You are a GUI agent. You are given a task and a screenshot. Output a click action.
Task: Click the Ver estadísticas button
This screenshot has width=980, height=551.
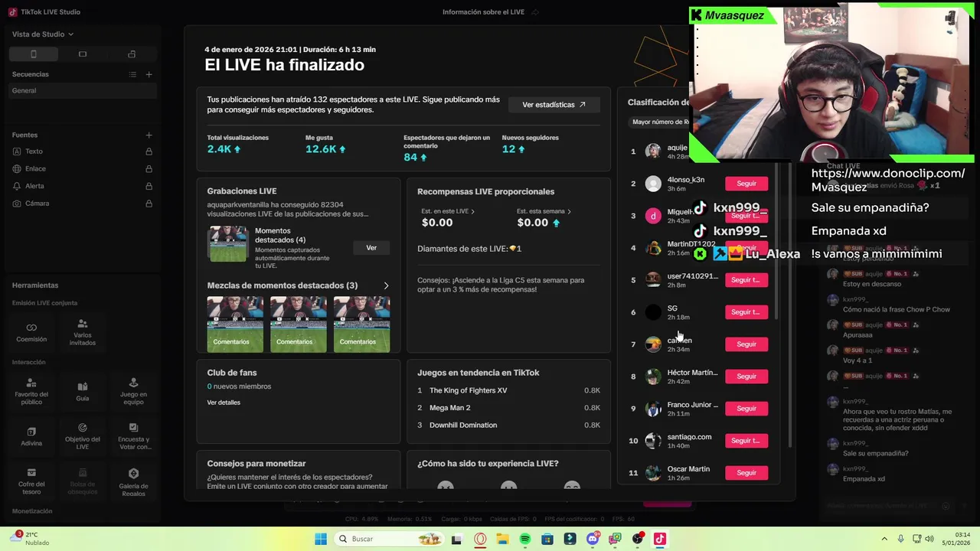coord(554,105)
